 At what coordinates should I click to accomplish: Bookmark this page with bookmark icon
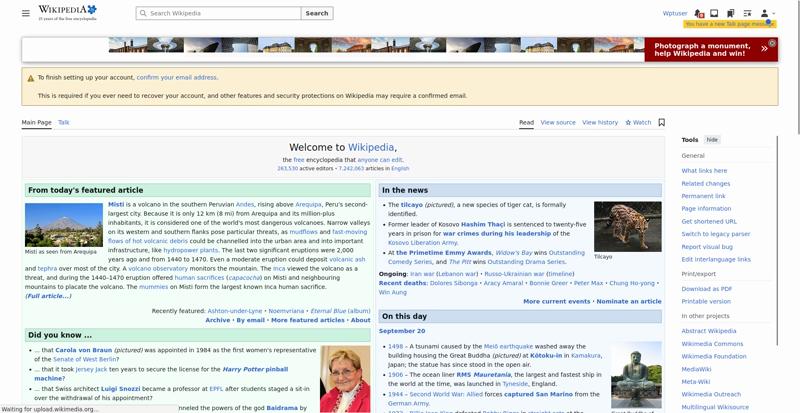(662, 123)
